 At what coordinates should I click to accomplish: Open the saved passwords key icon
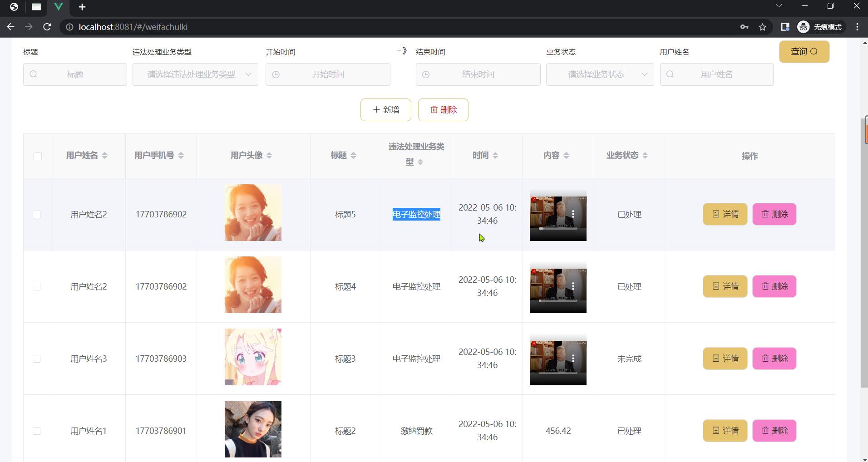pyautogui.click(x=744, y=27)
